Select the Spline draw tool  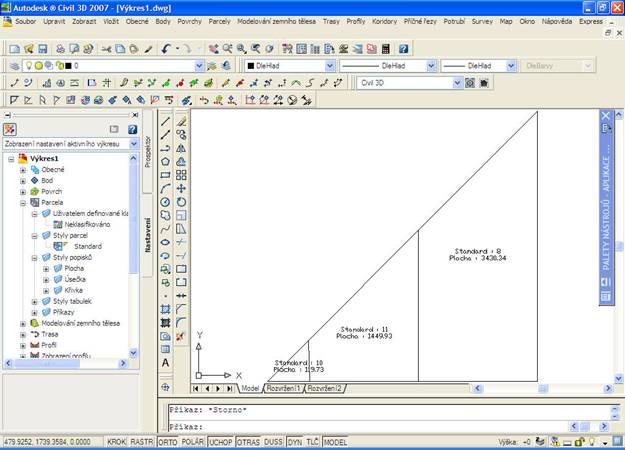click(x=165, y=229)
